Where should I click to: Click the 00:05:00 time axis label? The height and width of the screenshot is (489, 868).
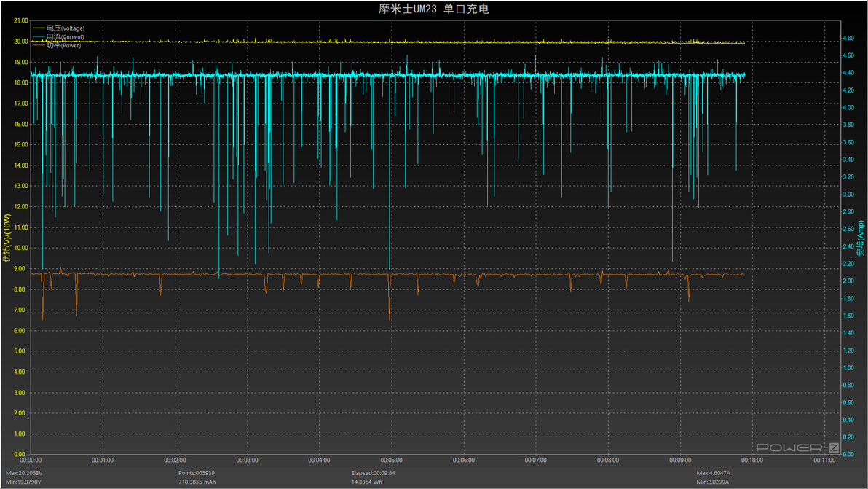click(x=391, y=460)
